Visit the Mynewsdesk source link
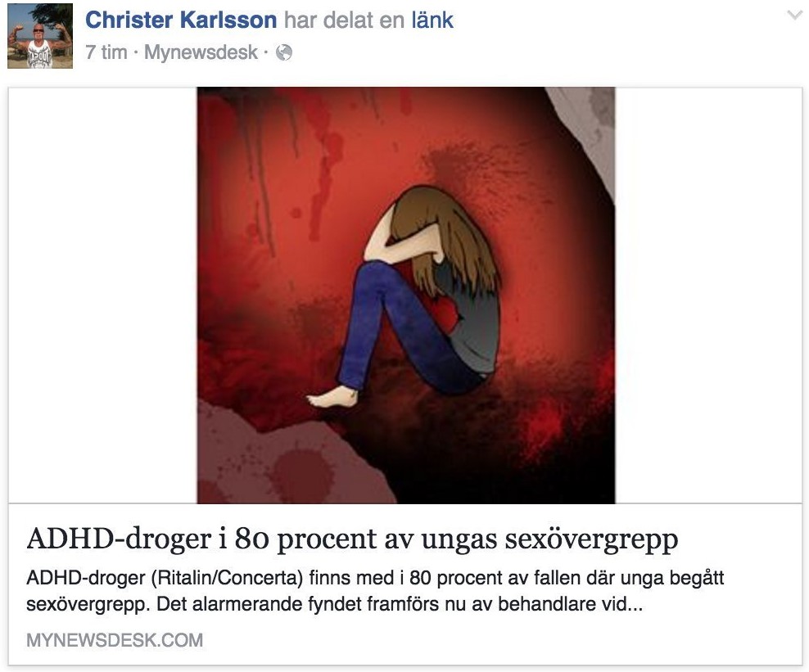The height and width of the screenshot is (672, 809). click(x=201, y=52)
